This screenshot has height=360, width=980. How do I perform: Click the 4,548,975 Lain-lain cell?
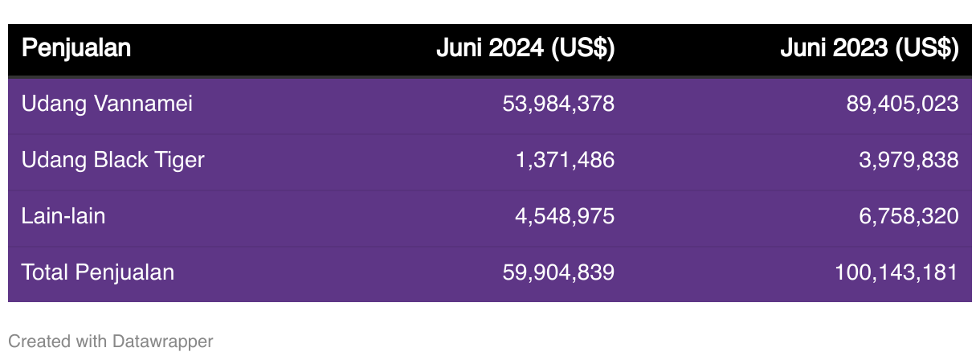(565, 216)
